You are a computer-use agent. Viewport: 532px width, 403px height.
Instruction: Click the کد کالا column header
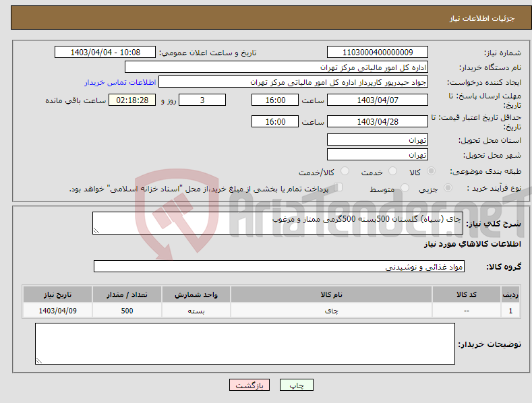[x=467, y=294]
